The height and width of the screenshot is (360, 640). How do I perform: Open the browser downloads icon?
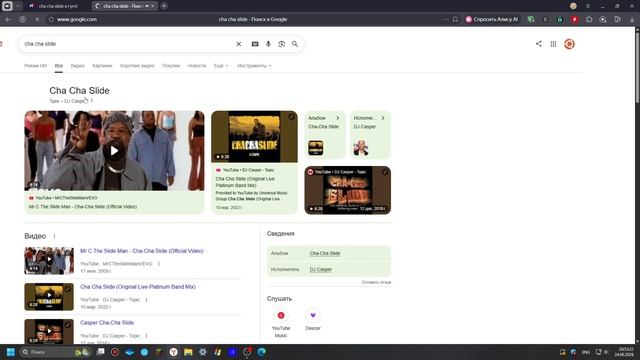coord(633,19)
